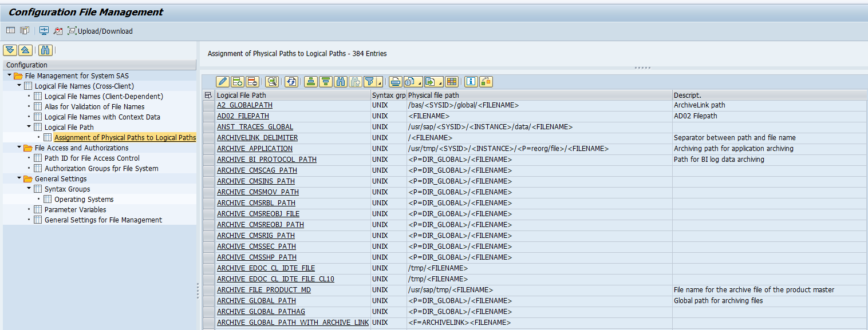Collapse the Logical File Names (Cross-Client) node
The width and height of the screenshot is (868, 330).
click(19, 85)
